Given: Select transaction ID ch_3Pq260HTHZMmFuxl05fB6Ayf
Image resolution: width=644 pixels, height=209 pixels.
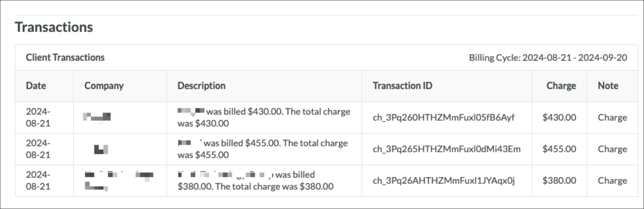Looking at the screenshot, I should [443, 117].
